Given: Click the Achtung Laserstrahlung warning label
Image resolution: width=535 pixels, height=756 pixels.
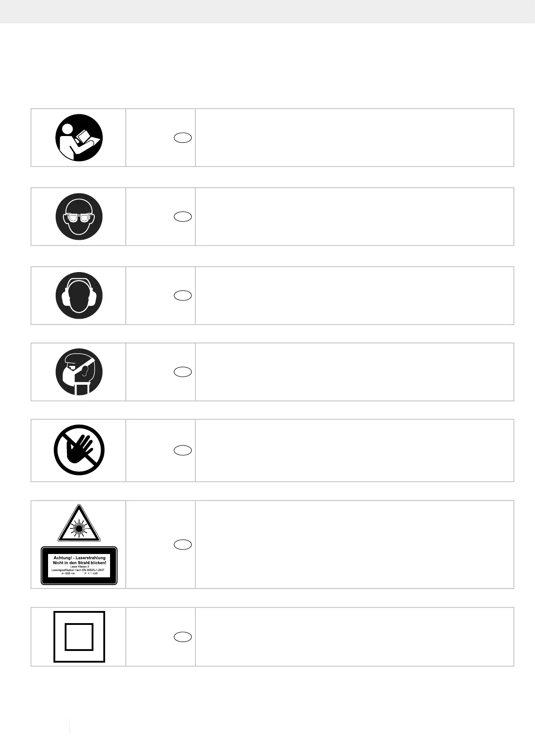Looking at the screenshot, I should [x=79, y=566].
